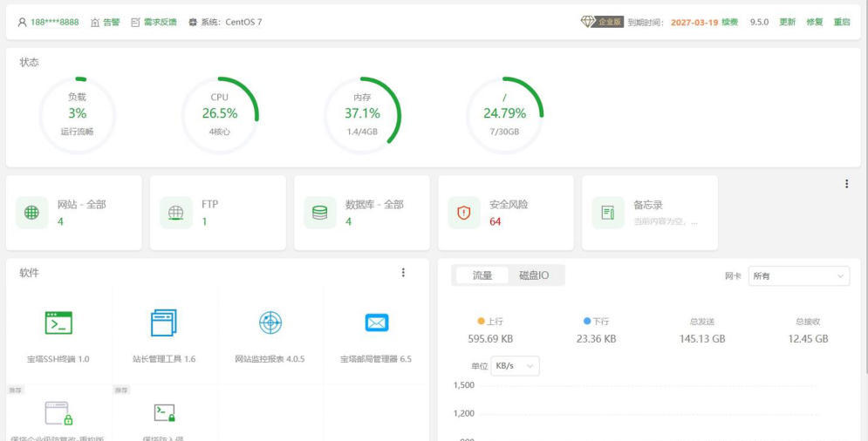Open the 网站监控报表 icon

[270, 322]
